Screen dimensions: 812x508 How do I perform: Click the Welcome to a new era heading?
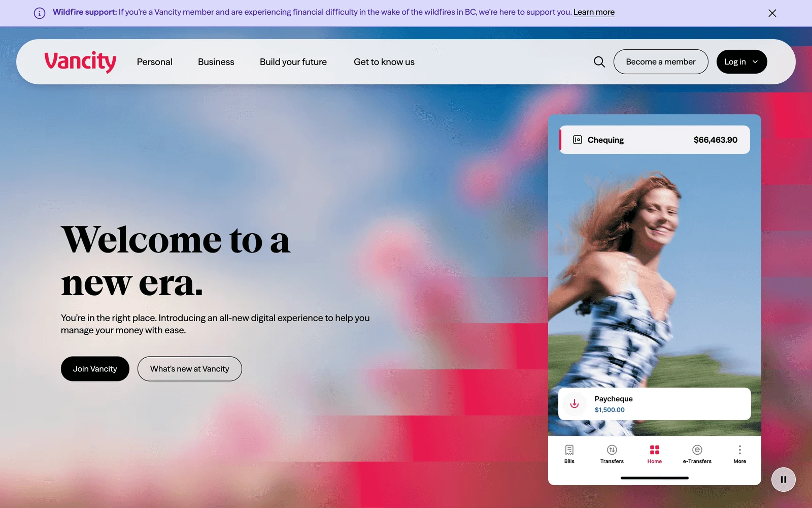point(176,261)
